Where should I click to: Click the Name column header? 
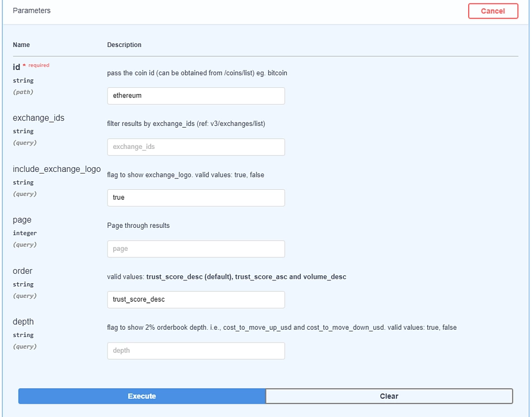pyautogui.click(x=21, y=45)
